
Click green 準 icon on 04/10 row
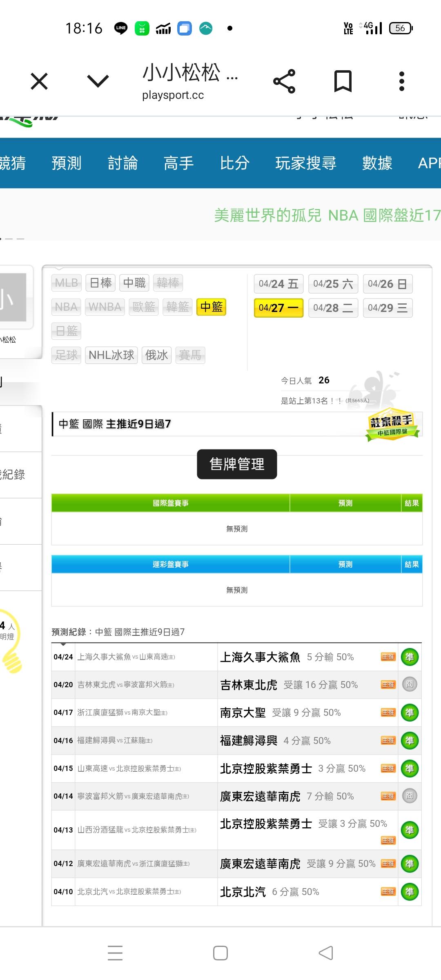click(410, 892)
